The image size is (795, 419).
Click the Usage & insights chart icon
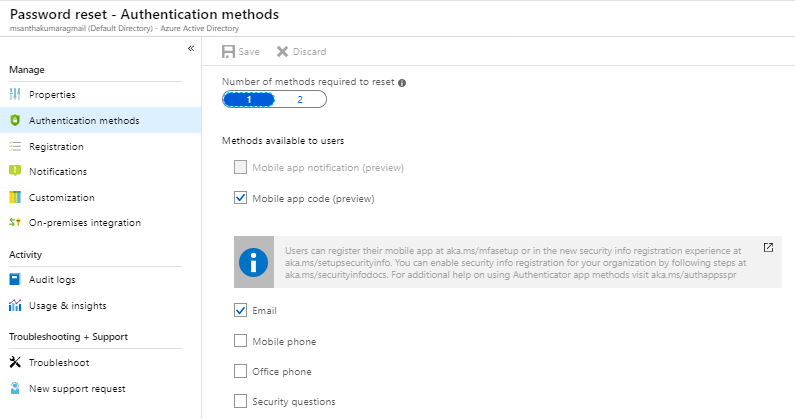pyautogui.click(x=15, y=305)
